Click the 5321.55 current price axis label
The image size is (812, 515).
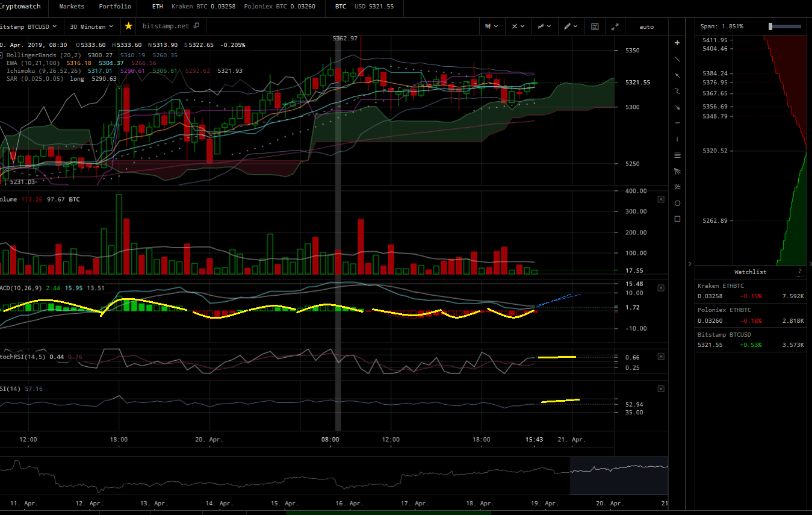[637, 83]
